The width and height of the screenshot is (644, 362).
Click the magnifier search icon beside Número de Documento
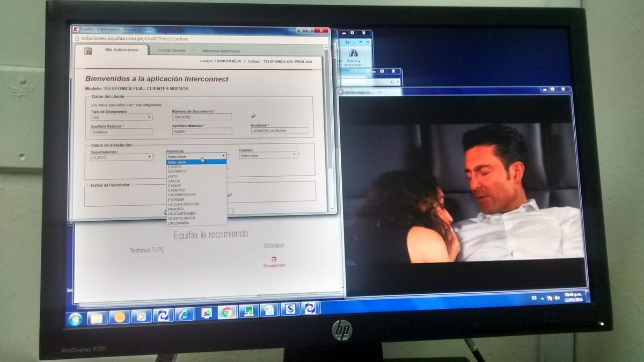click(x=253, y=116)
